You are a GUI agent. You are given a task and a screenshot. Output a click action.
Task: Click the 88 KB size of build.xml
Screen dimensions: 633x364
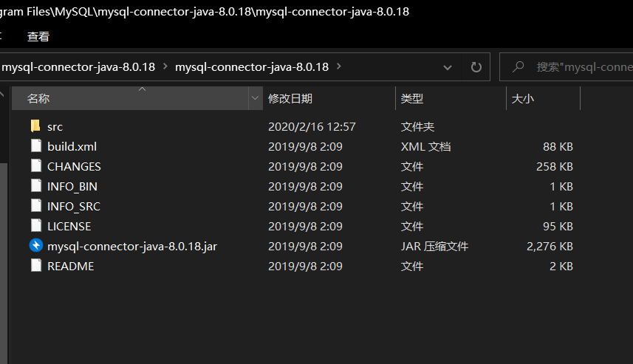point(558,146)
